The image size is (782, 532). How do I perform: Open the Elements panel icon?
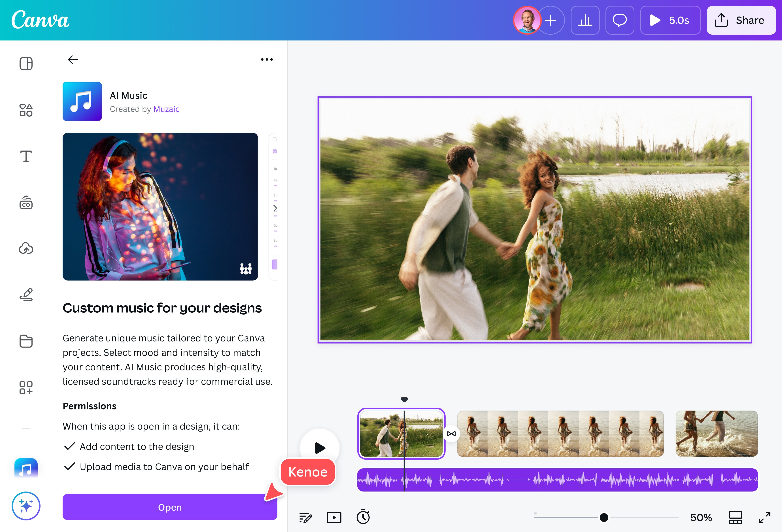point(26,110)
